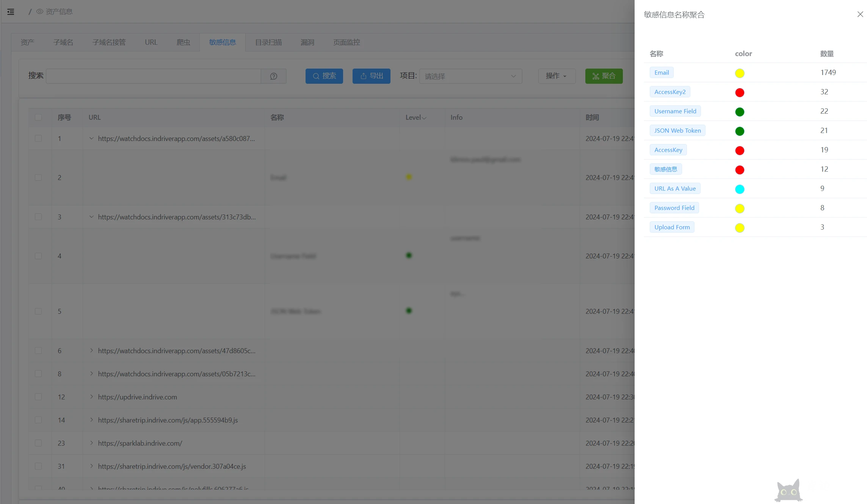Click the search text input field
867x504 pixels.
[x=153, y=76]
